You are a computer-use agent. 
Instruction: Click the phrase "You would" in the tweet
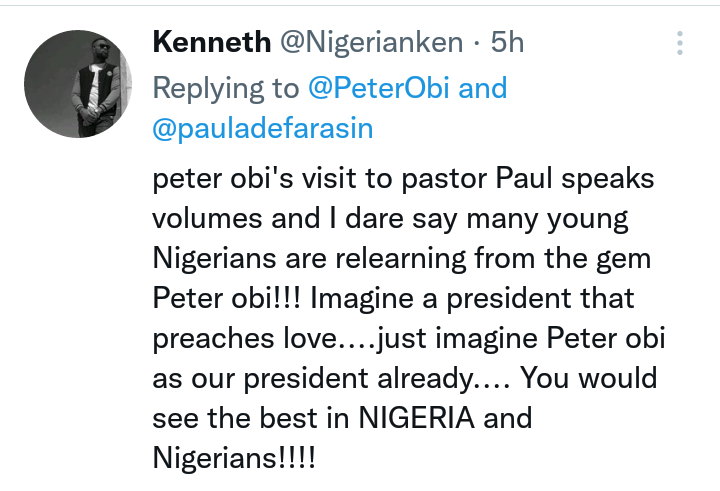coord(588,378)
